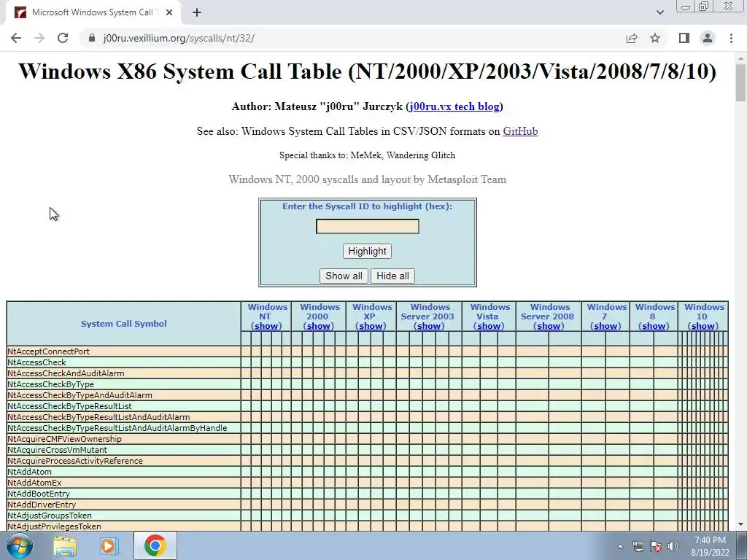Click the Highlight button

click(368, 251)
